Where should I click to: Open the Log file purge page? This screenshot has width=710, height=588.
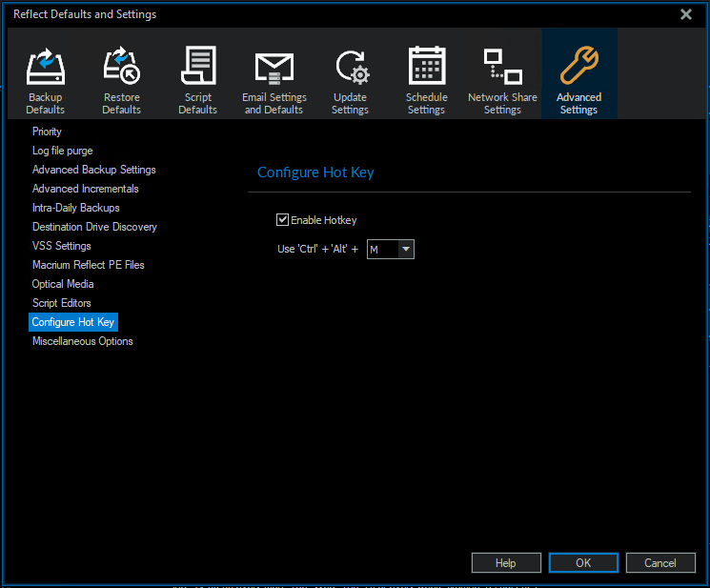click(63, 151)
